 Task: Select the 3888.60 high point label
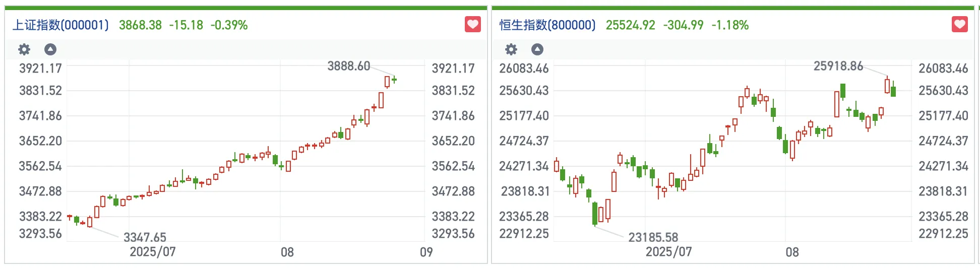pyautogui.click(x=348, y=66)
